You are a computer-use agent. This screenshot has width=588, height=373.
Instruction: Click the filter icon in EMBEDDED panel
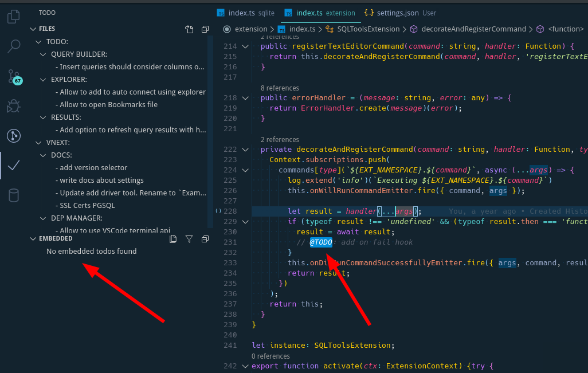click(189, 239)
